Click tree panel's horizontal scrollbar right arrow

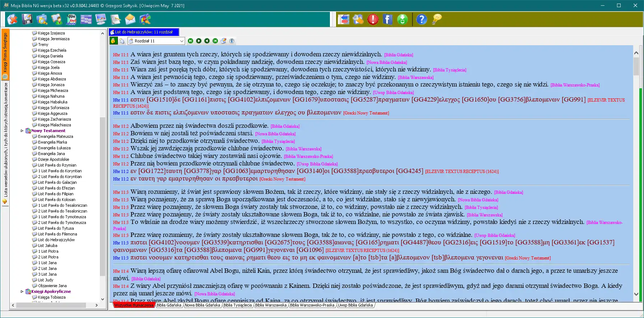coord(96,305)
